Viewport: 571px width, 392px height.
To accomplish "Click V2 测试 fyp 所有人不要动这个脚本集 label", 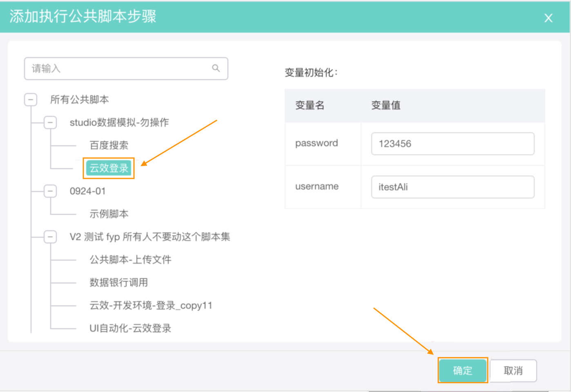I will (x=150, y=237).
